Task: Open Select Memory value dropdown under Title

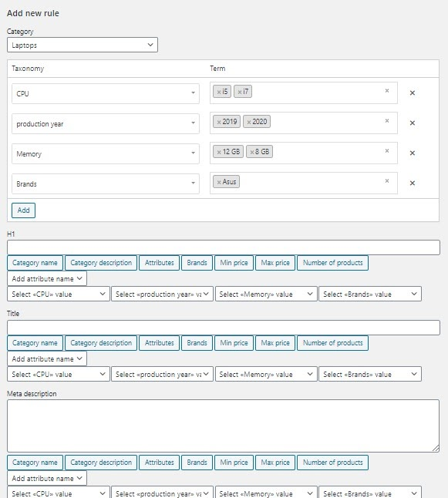Action: tap(266, 374)
